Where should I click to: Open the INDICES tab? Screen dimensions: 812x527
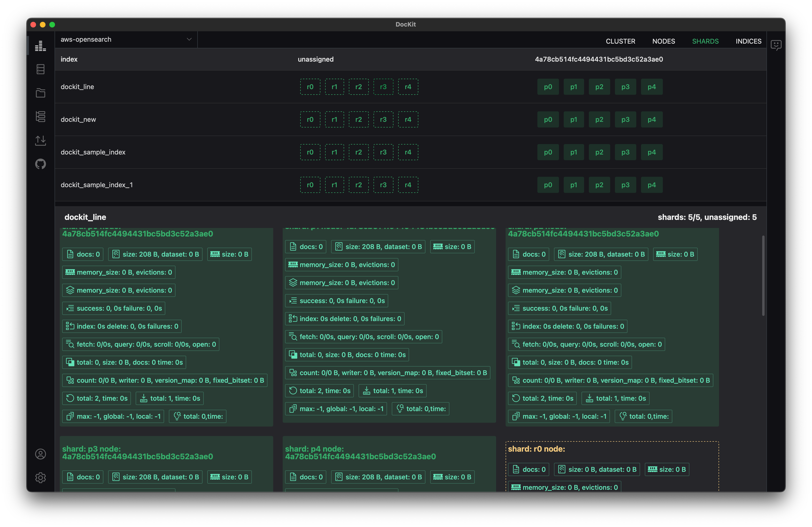pyautogui.click(x=748, y=41)
